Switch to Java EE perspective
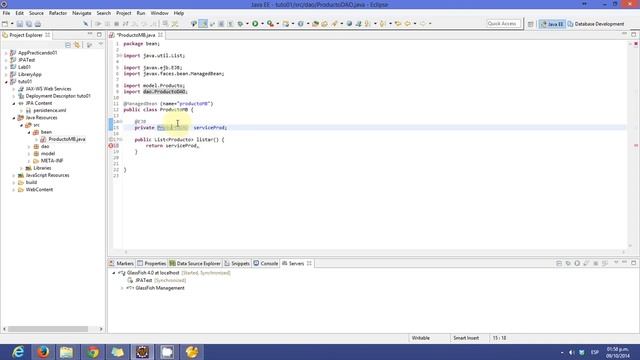The width and height of the screenshot is (640, 360). point(552,24)
